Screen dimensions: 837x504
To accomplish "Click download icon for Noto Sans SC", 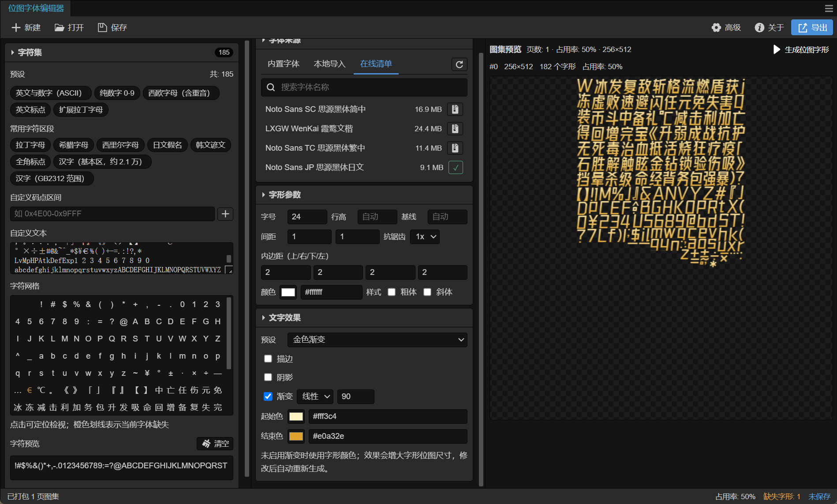I will [x=455, y=109].
